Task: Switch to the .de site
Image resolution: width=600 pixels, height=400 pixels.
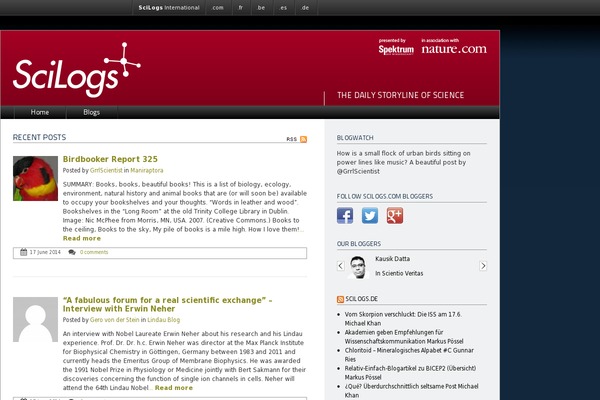Action: pos(305,8)
